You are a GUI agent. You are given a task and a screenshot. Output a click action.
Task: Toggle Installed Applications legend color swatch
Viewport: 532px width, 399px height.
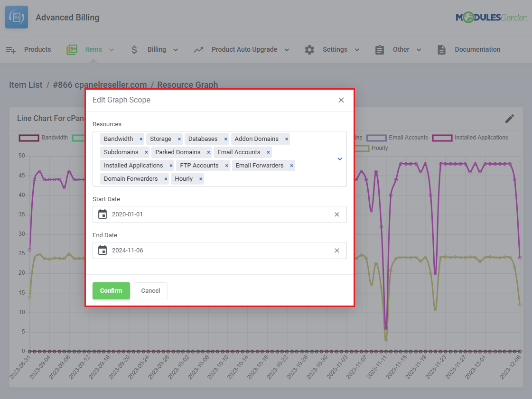442,138
